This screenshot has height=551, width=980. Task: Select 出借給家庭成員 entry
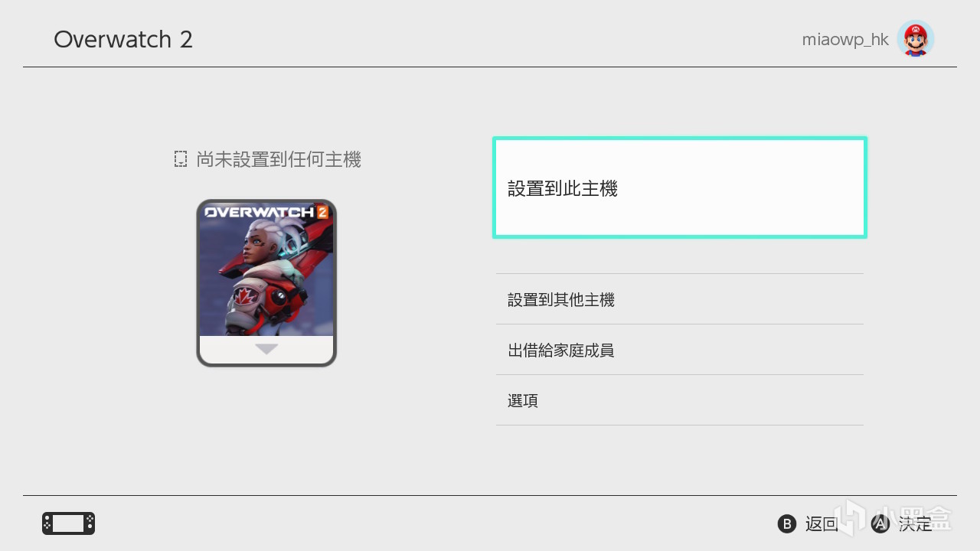click(x=680, y=350)
